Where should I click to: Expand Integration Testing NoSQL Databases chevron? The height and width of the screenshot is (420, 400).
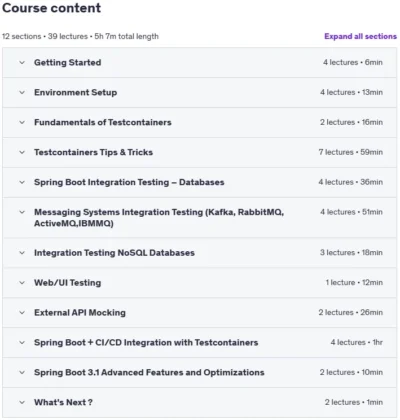click(22, 253)
